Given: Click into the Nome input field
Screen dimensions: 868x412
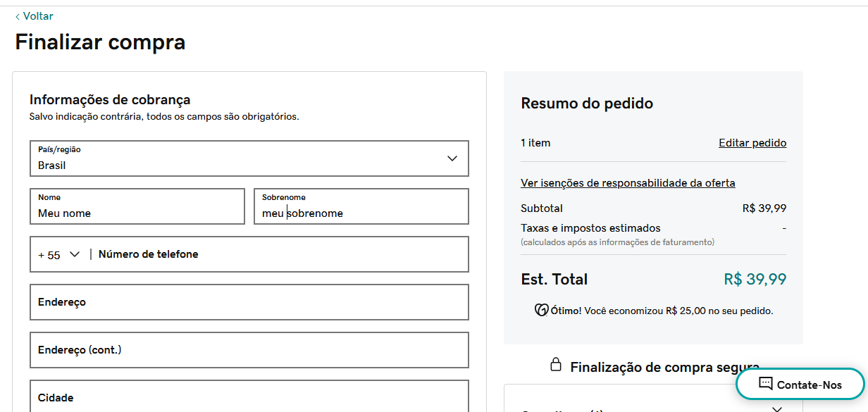Looking at the screenshot, I should [x=137, y=206].
